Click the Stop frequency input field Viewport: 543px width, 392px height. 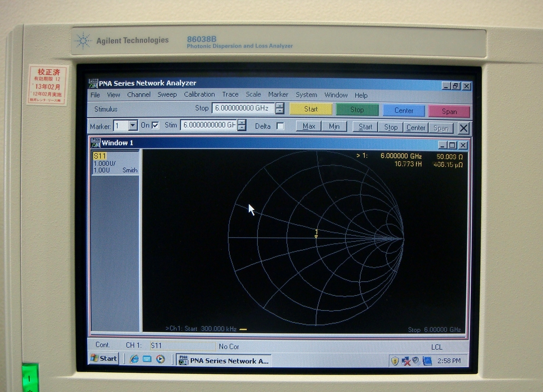pyautogui.click(x=243, y=108)
